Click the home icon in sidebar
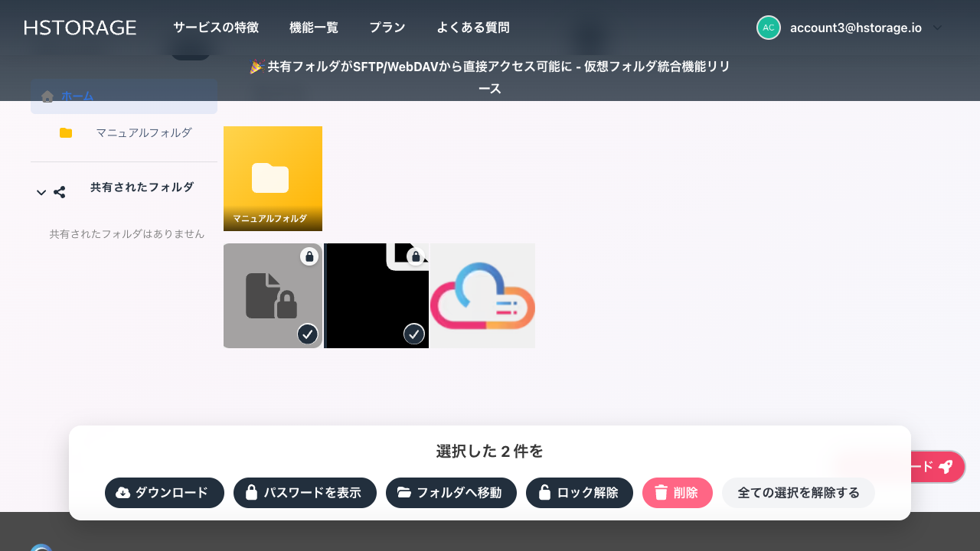 point(47,96)
